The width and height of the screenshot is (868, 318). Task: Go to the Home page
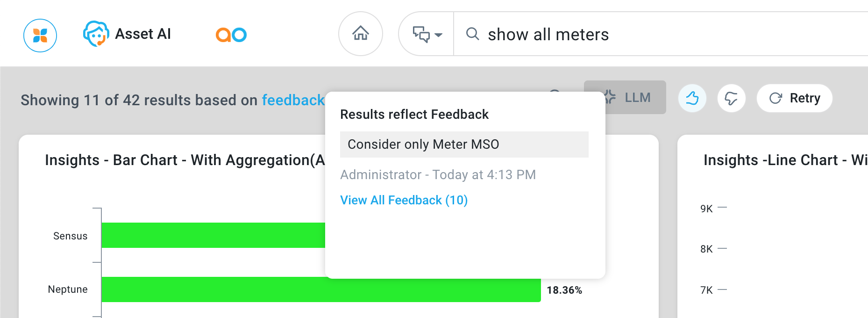coord(361,34)
